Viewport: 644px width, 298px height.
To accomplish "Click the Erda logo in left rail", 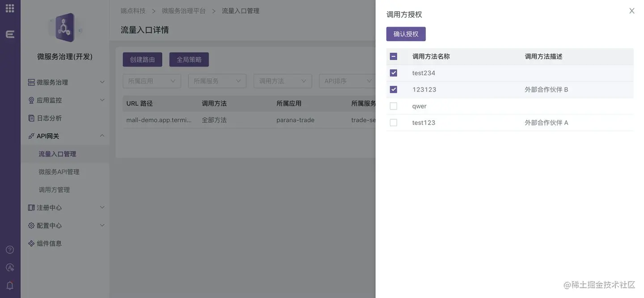I will pyautogui.click(x=10, y=34).
